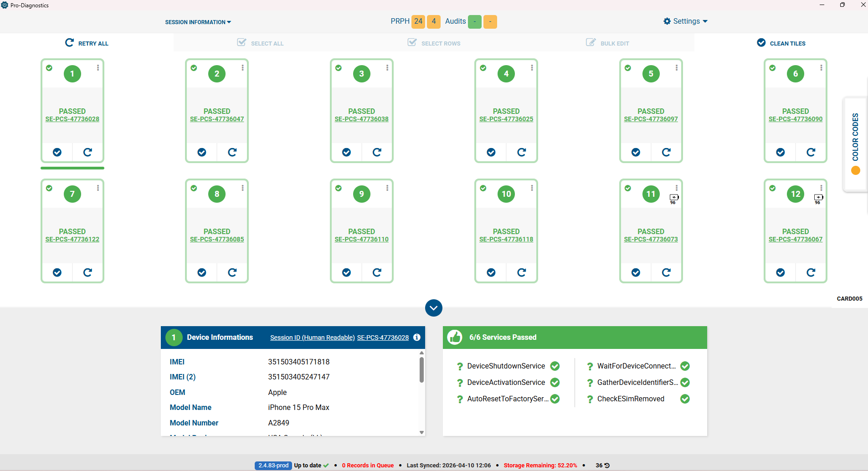Click the Session ID (Human Readable) link
This screenshot has height=471, width=868.
click(x=312, y=338)
